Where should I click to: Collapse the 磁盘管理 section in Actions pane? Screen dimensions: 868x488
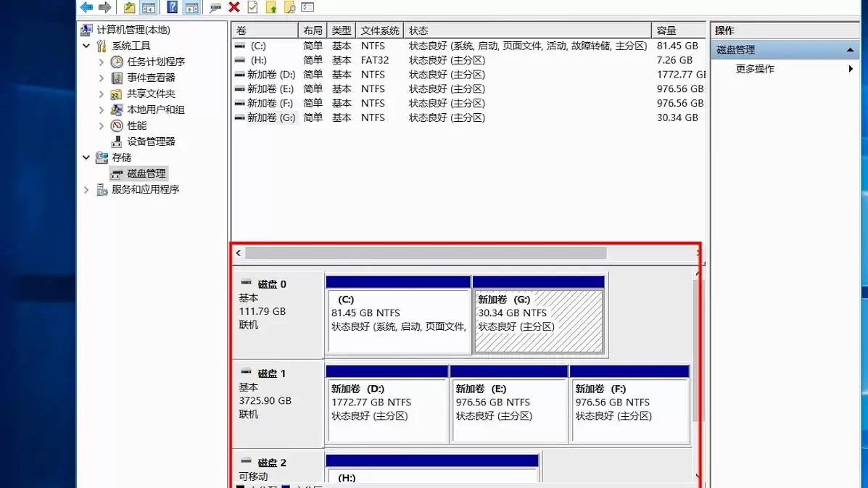tap(851, 49)
